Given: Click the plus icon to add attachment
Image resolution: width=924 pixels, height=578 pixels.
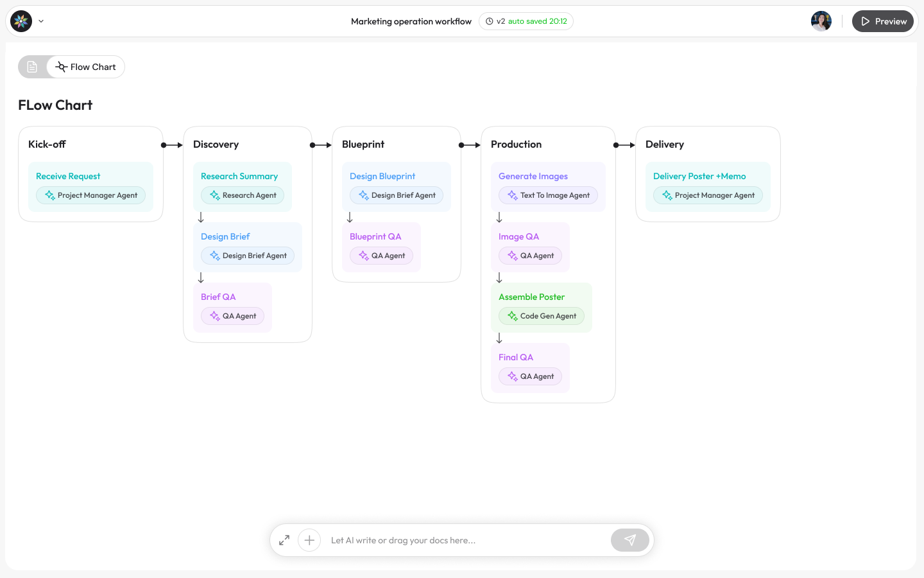Looking at the screenshot, I should point(309,540).
